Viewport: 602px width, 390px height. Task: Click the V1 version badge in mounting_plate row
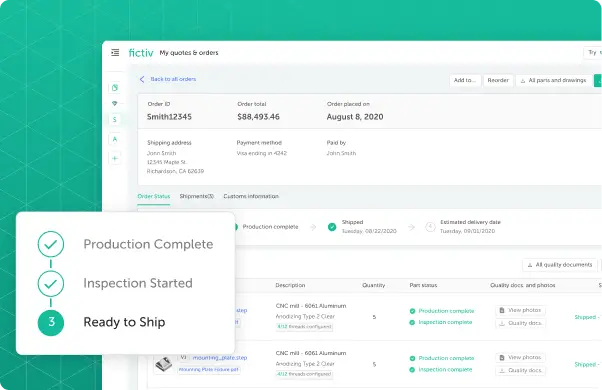(183, 357)
